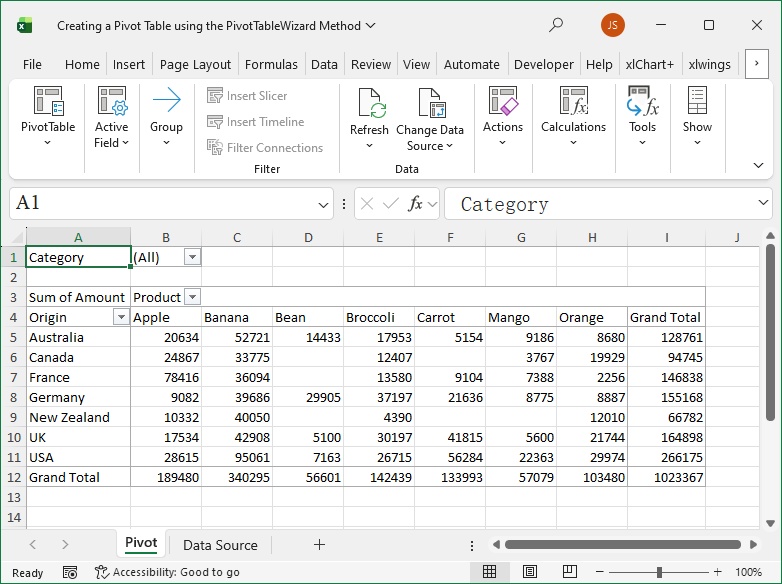The width and height of the screenshot is (782, 584).
Task: Click Filter Connections in the ribbon
Action: coord(265,148)
